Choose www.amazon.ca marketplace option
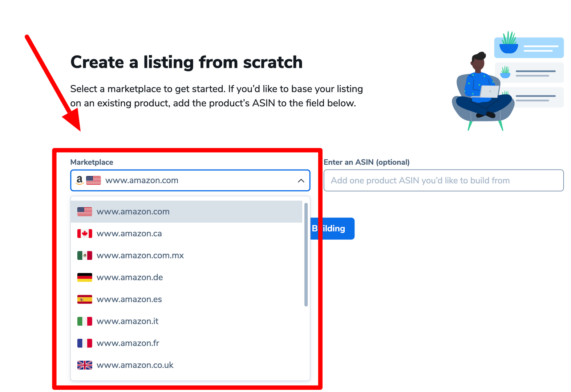571x392 pixels. click(129, 233)
